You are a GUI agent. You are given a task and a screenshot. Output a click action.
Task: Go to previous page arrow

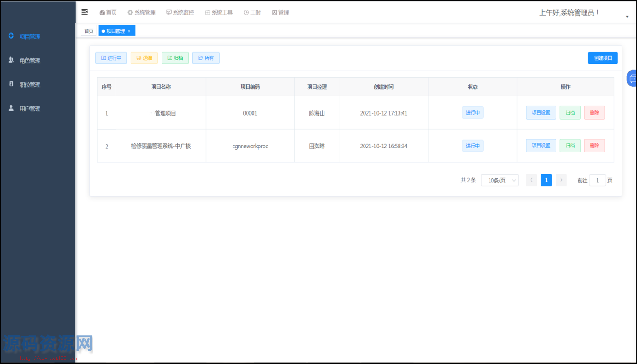pyautogui.click(x=531, y=180)
